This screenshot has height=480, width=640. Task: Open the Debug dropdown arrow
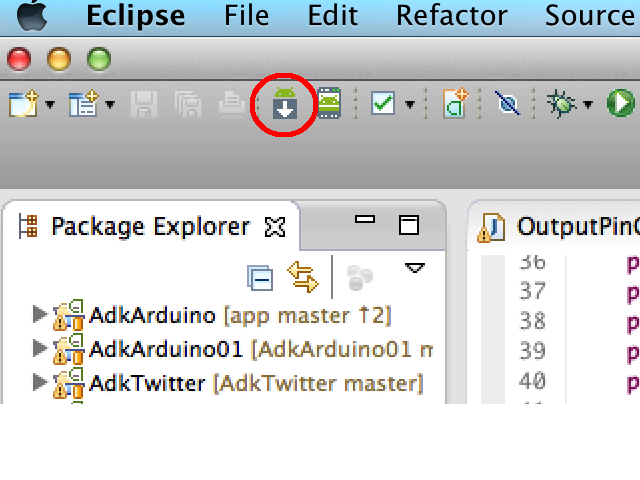[588, 104]
